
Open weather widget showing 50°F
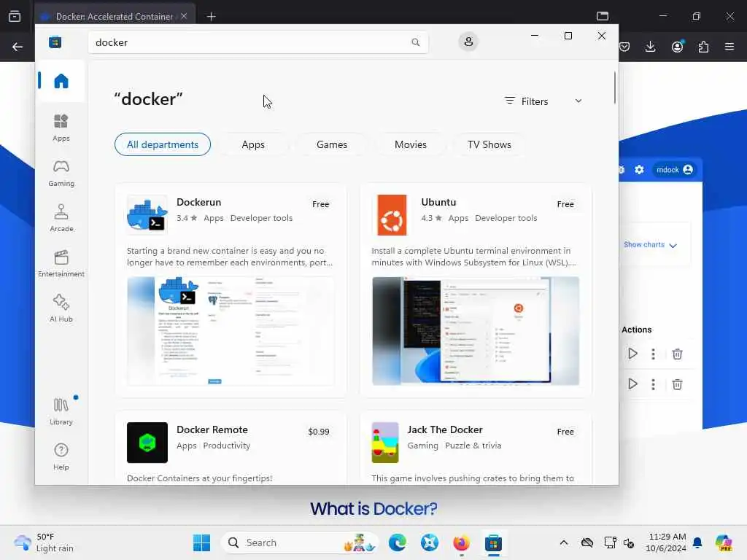[44, 542]
